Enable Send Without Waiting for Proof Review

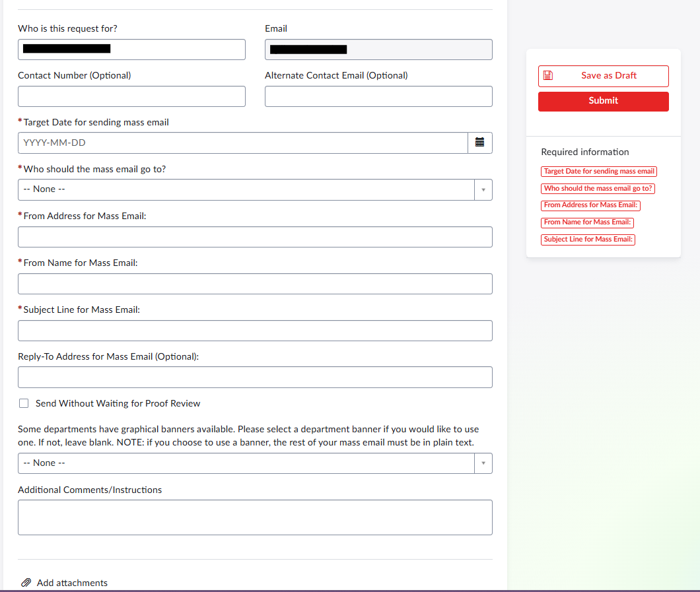[24, 403]
